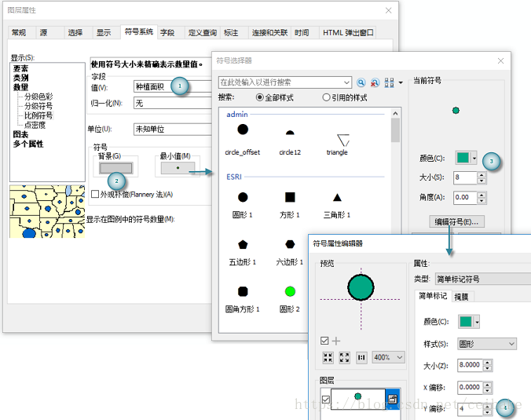Click the 单位(U) field showing 未知单位
The image size is (531, 420).
tap(173, 129)
